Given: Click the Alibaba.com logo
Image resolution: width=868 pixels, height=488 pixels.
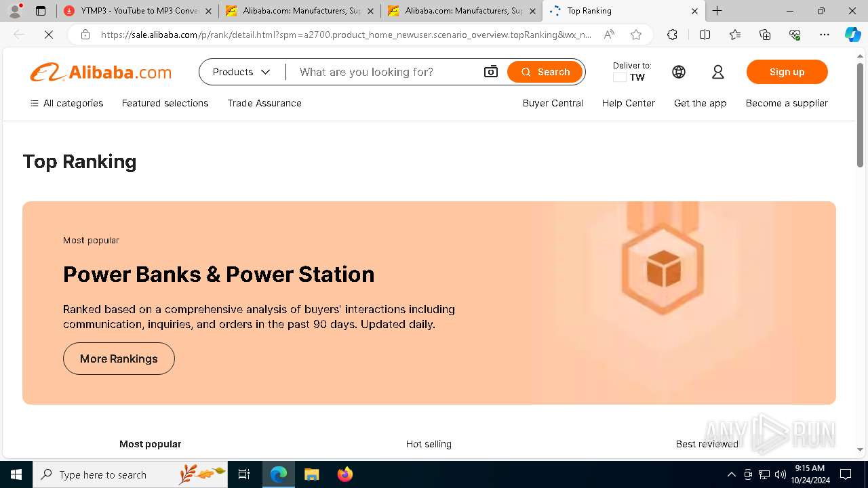Looking at the screenshot, I should click(100, 72).
